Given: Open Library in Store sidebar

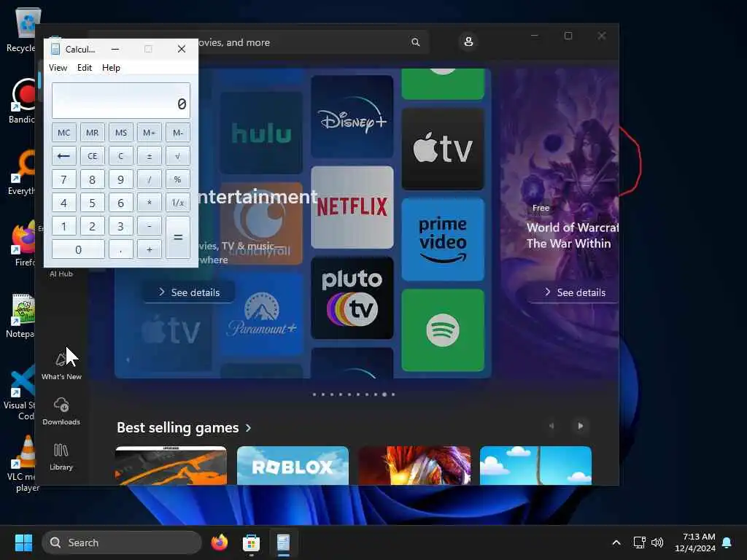Looking at the screenshot, I should pos(61,456).
